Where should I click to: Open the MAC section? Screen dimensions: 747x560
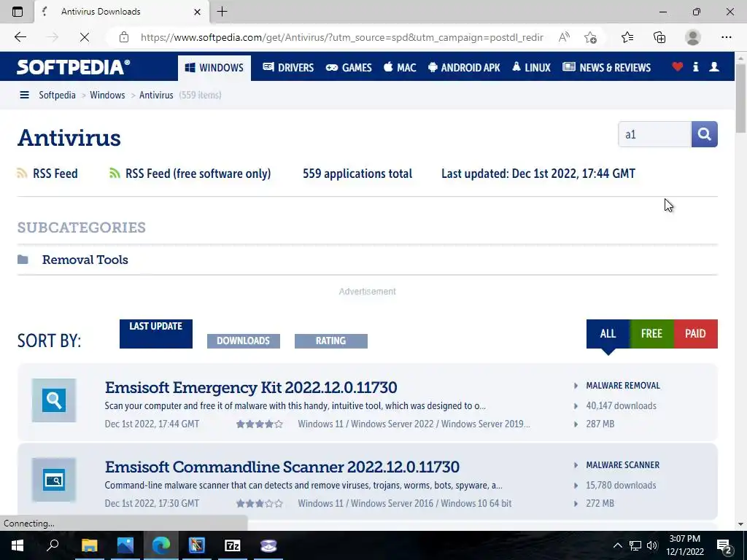[400, 68]
